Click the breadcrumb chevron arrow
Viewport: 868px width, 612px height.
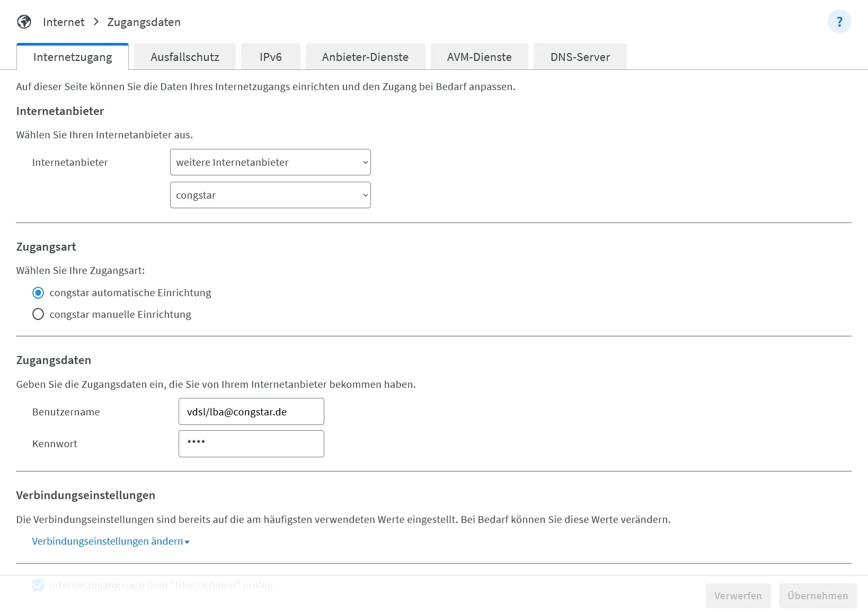tap(96, 22)
